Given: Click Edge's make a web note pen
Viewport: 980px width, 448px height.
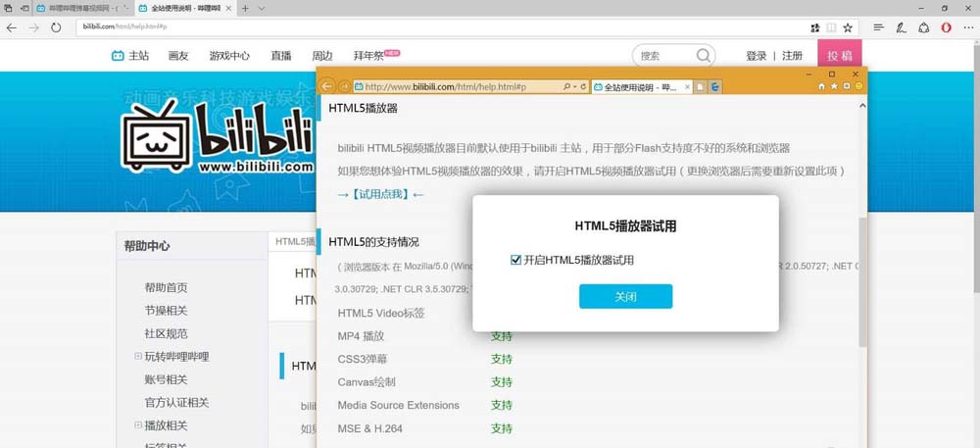Looking at the screenshot, I should 901,27.
